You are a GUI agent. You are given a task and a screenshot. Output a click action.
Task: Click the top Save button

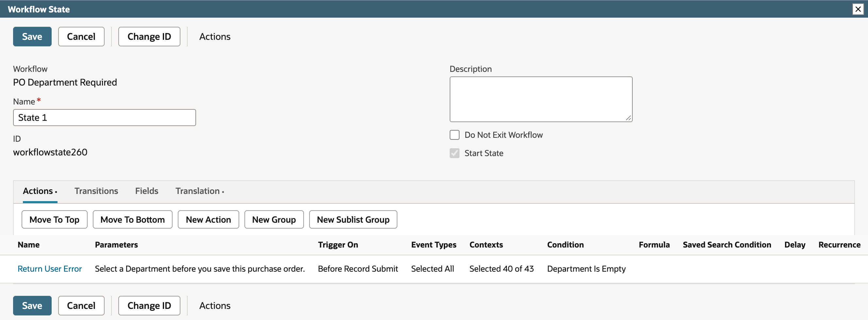(32, 36)
